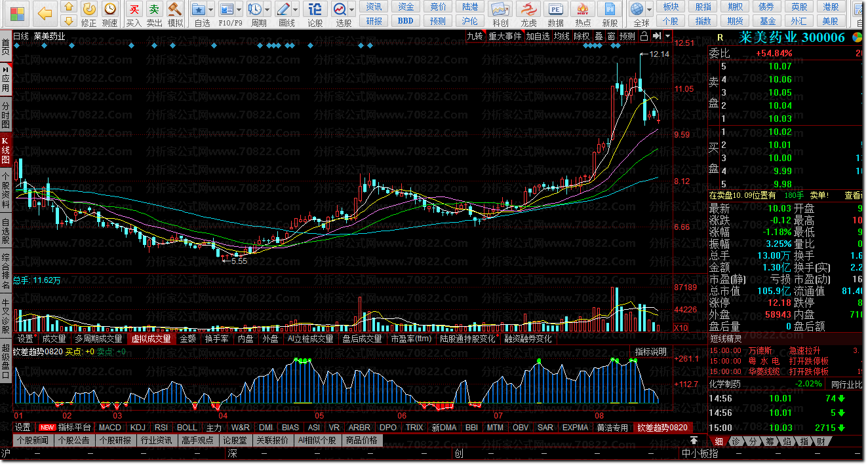The width and height of the screenshot is (868, 465).
Task: Open the 论股 discussion icon
Action: (315, 9)
